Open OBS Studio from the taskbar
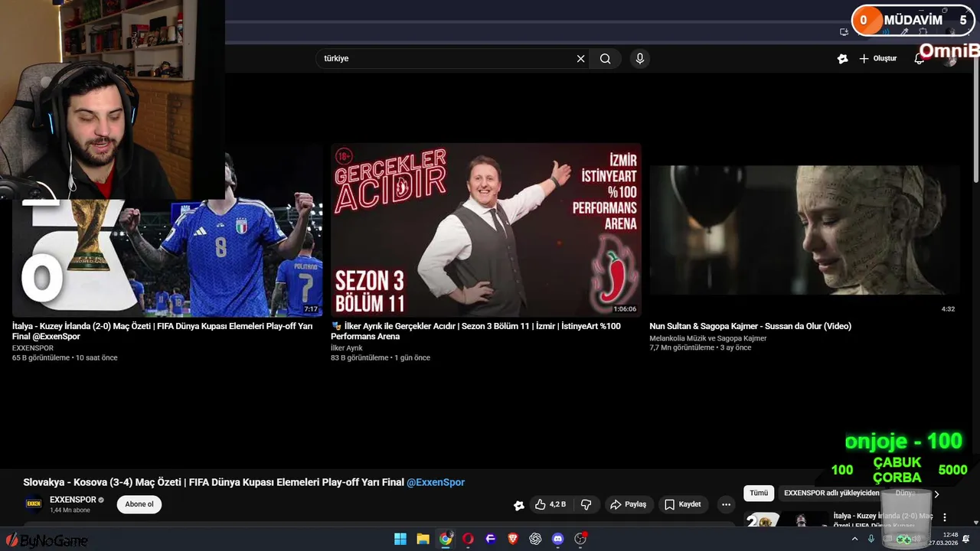The width and height of the screenshot is (980, 551). (580, 539)
